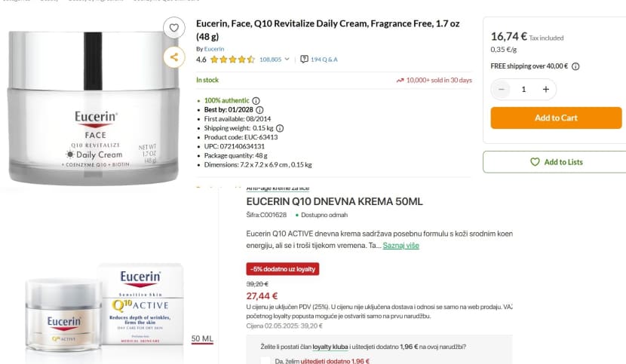This screenshot has height=364, width=626.
Task: Open the free shipping info icon
Action: pyautogui.click(x=575, y=66)
